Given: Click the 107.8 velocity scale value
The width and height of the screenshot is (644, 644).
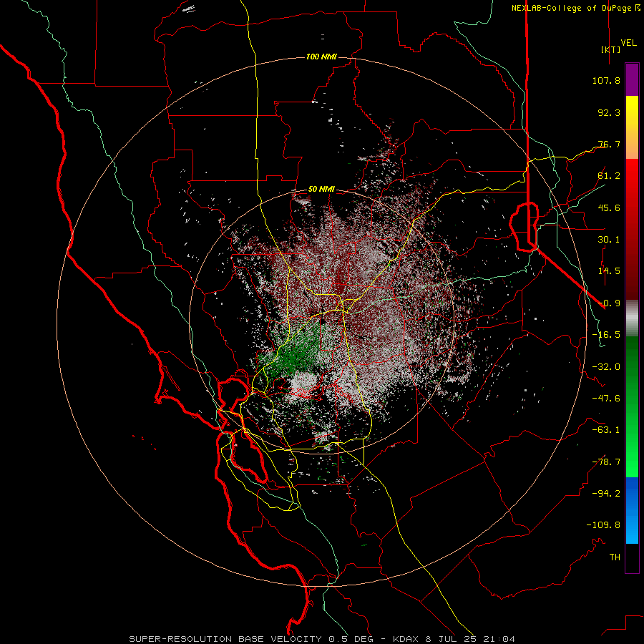Looking at the screenshot, I should click(606, 80).
